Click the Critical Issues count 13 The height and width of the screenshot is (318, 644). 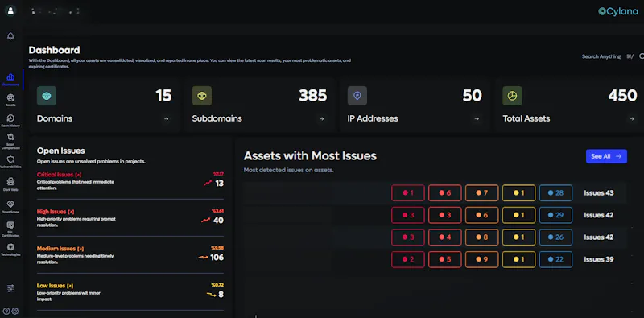tap(219, 184)
